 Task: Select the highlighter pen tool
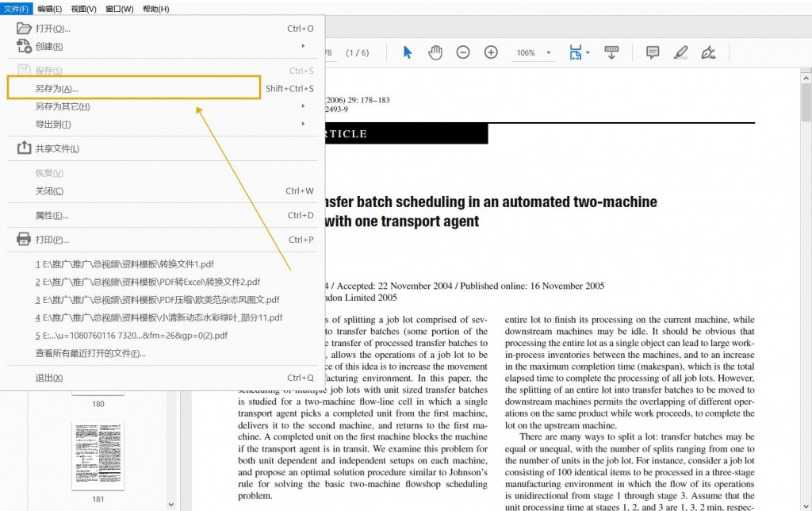coord(680,52)
